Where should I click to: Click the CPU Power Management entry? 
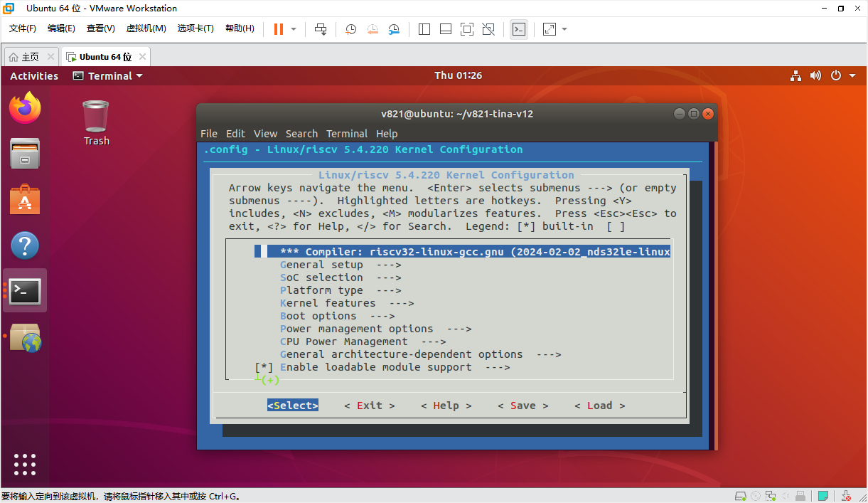tap(363, 341)
